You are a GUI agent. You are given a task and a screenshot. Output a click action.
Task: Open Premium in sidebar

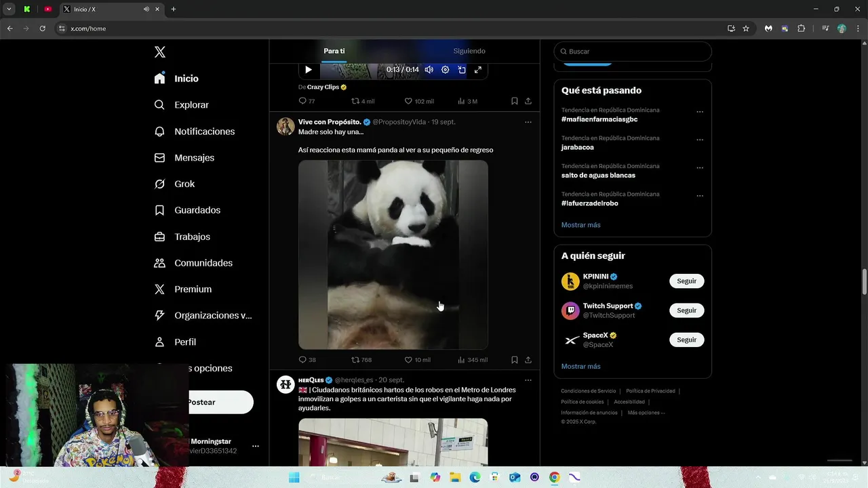click(x=182, y=289)
